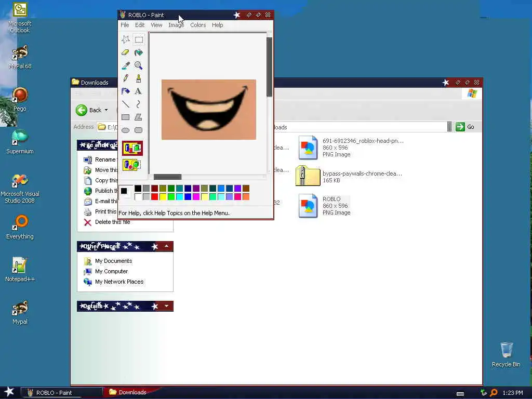Screen dimensions: 532x399
Task: Pick the Polygon shape tool
Action: pos(138,117)
